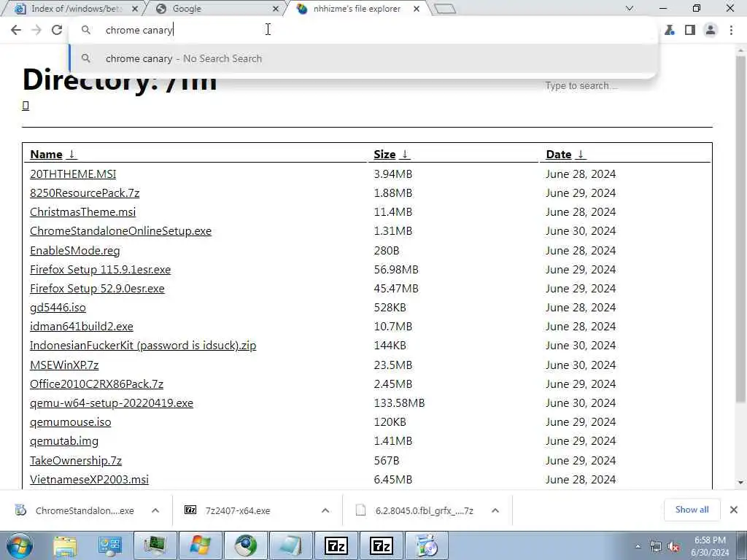Open the first 7-Zip taskbar icon
747x560 pixels.
click(336, 545)
